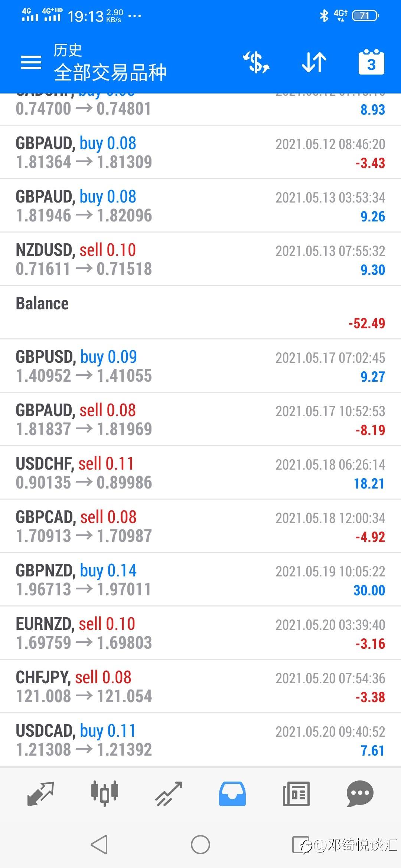This screenshot has height=868, width=401.
Task: Open the chat messages tab
Action: pyautogui.click(x=360, y=794)
